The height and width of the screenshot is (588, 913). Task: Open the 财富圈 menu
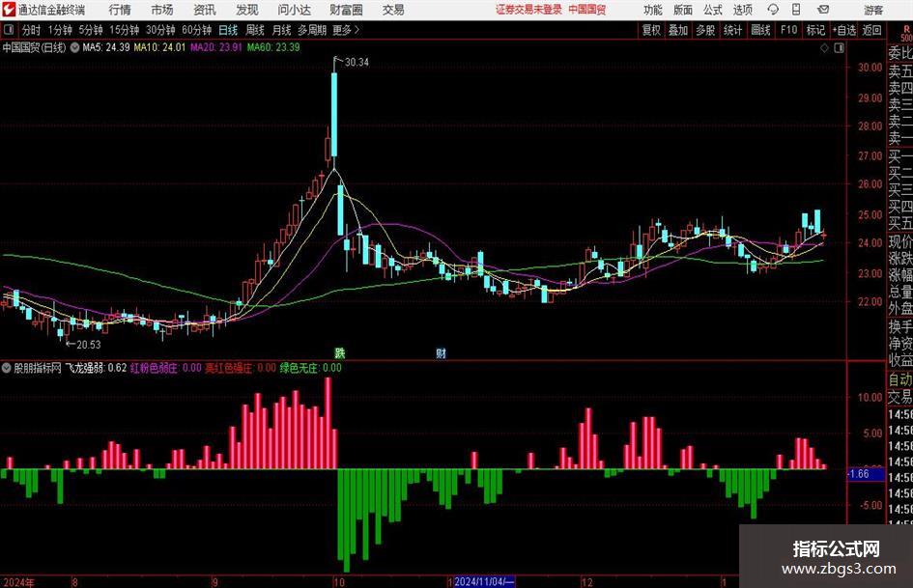tap(346, 10)
